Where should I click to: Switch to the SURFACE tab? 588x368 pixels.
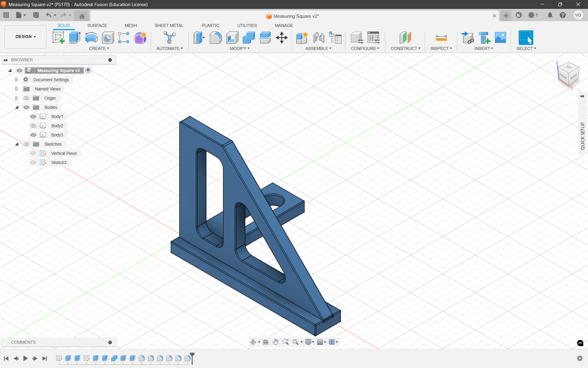(x=97, y=25)
